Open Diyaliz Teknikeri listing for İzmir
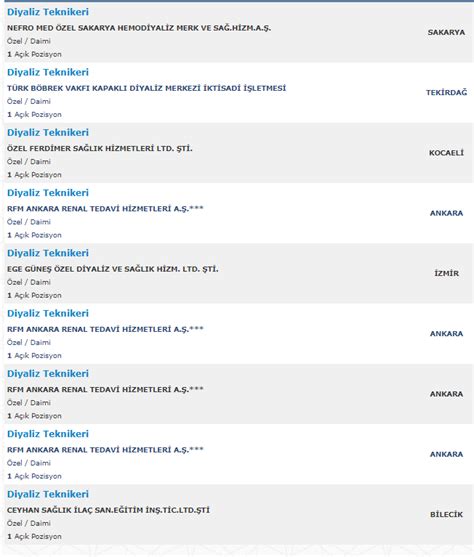 click(x=48, y=253)
